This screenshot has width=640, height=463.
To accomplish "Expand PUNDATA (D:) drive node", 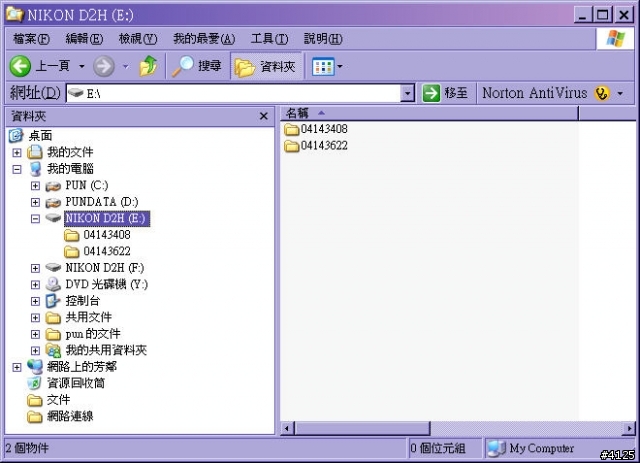I will click(x=36, y=202).
